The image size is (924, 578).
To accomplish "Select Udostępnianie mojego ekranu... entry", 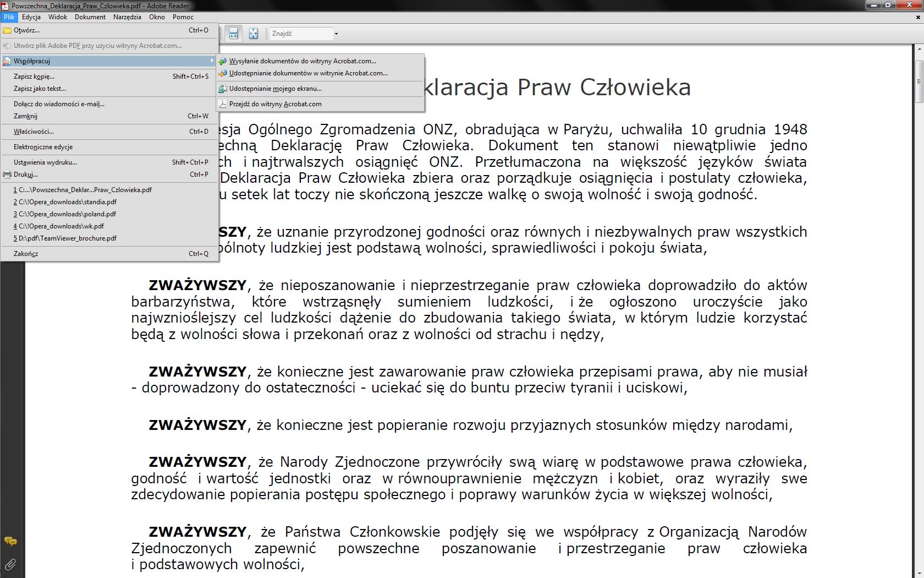I will point(320,89).
